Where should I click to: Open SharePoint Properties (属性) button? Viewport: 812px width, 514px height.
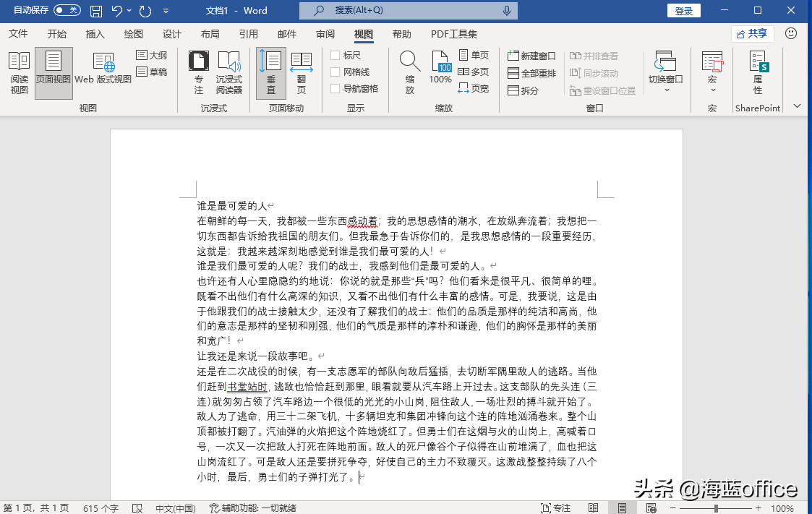point(757,73)
